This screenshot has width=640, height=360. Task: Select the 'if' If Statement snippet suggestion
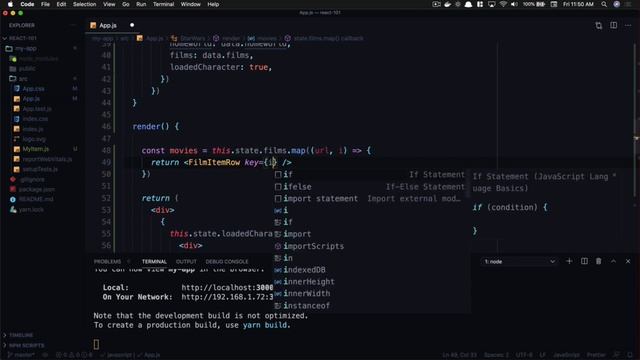pos(370,175)
